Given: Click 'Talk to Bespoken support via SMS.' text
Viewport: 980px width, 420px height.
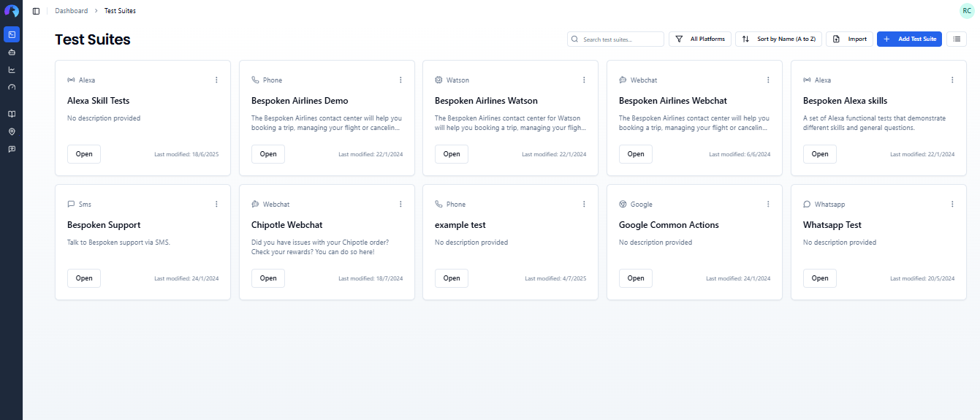Looking at the screenshot, I should tap(118, 243).
